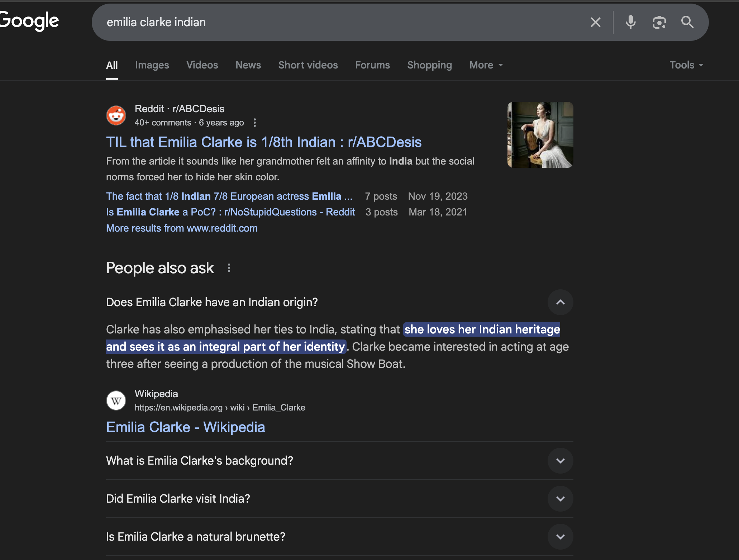
Task: Switch to the News tab
Action: click(x=248, y=65)
